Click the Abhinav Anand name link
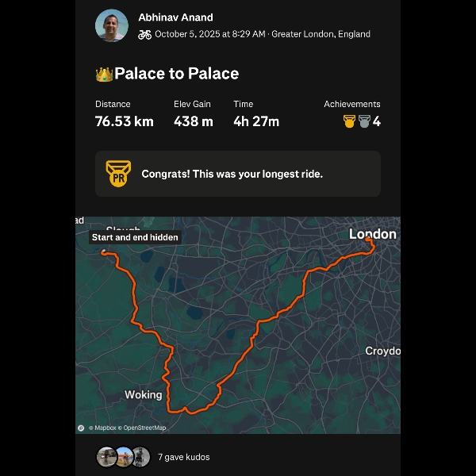Viewport: 476px width, 476px height. point(175,17)
